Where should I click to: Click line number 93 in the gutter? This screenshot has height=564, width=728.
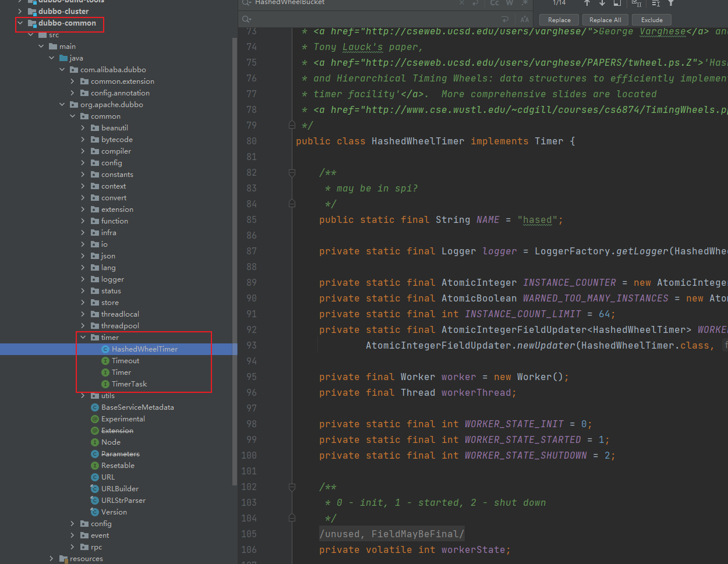[x=251, y=345]
